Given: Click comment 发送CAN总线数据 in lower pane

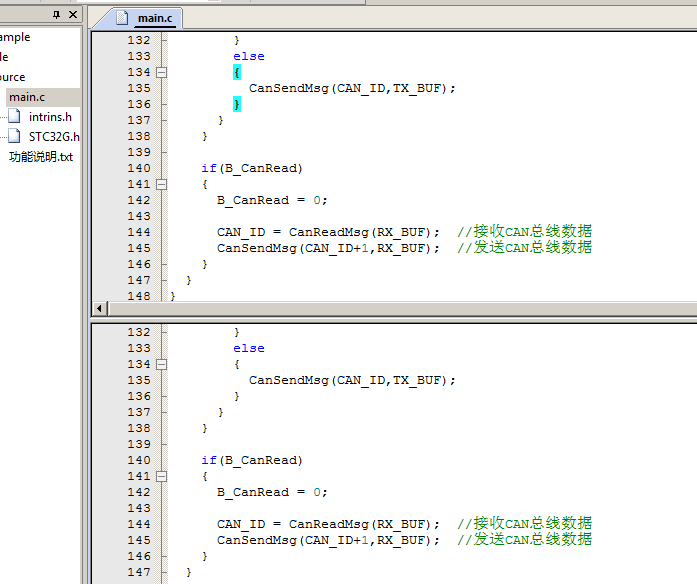Looking at the screenshot, I should 525,540.
